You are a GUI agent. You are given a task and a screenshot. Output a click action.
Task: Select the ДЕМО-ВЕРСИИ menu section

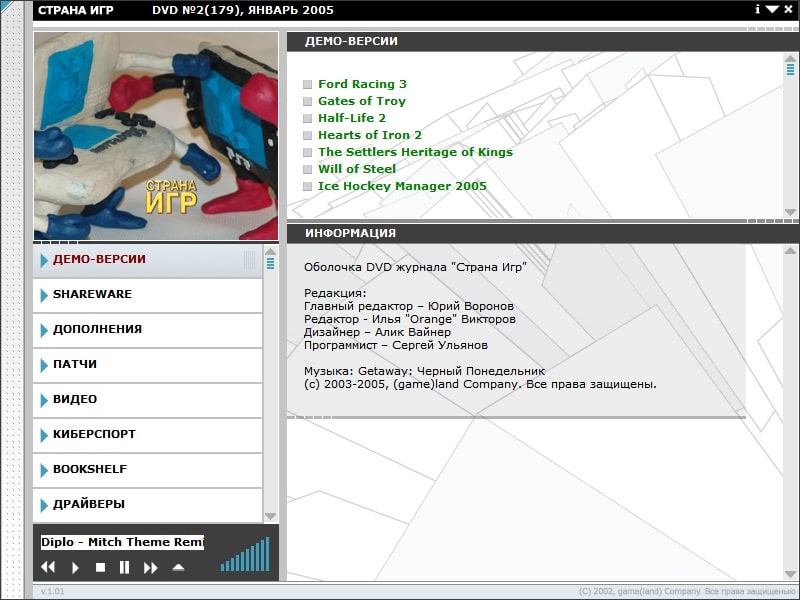coord(147,260)
